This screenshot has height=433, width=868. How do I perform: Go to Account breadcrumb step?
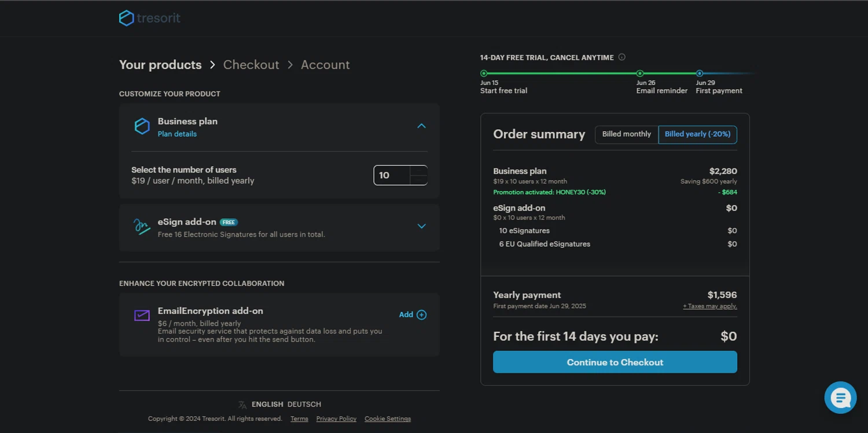click(325, 65)
